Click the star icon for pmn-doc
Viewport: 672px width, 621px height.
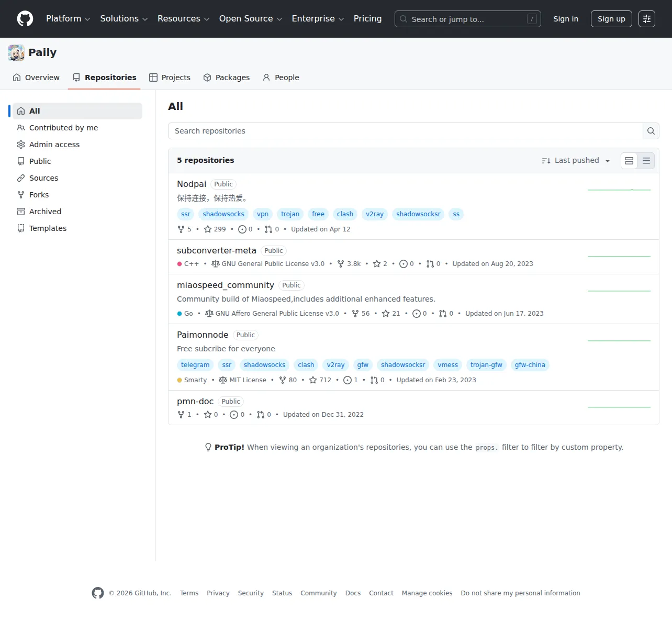click(208, 415)
